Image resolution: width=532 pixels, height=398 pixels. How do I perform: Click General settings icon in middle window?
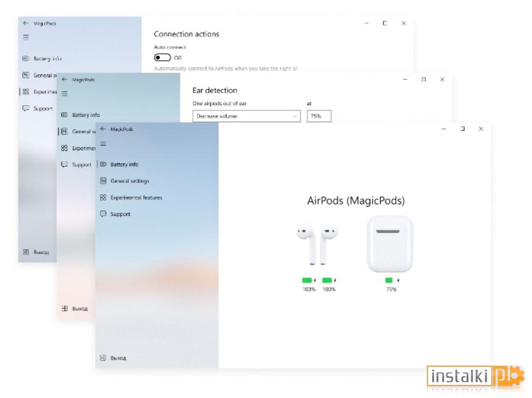point(64,131)
